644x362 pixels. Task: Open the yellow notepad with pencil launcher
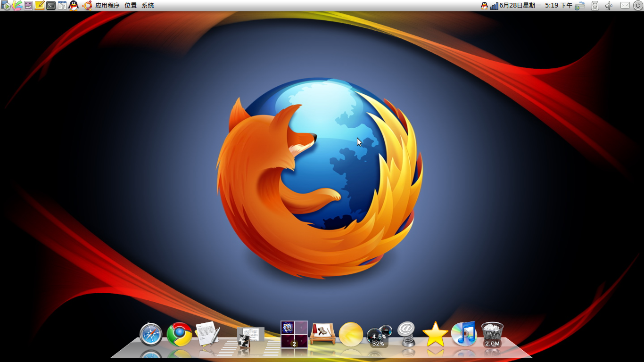[x=40, y=6]
